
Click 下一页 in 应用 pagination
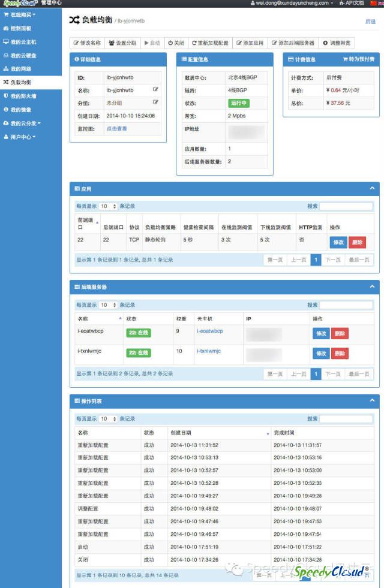click(x=333, y=260)
